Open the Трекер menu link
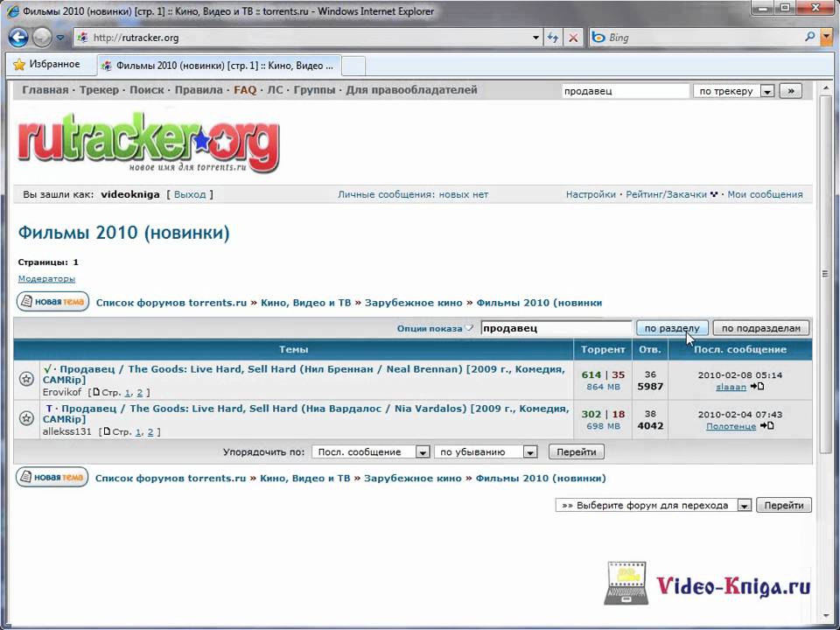This screenshot has height=630, width=840. [x=99, y=90]
